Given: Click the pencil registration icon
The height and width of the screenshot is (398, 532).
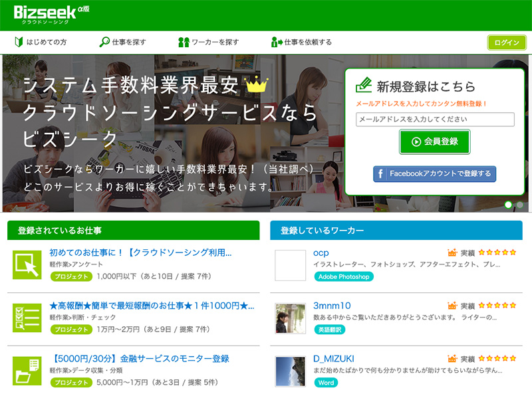Looking at the screenshot, I should click(x=364, y=85).
